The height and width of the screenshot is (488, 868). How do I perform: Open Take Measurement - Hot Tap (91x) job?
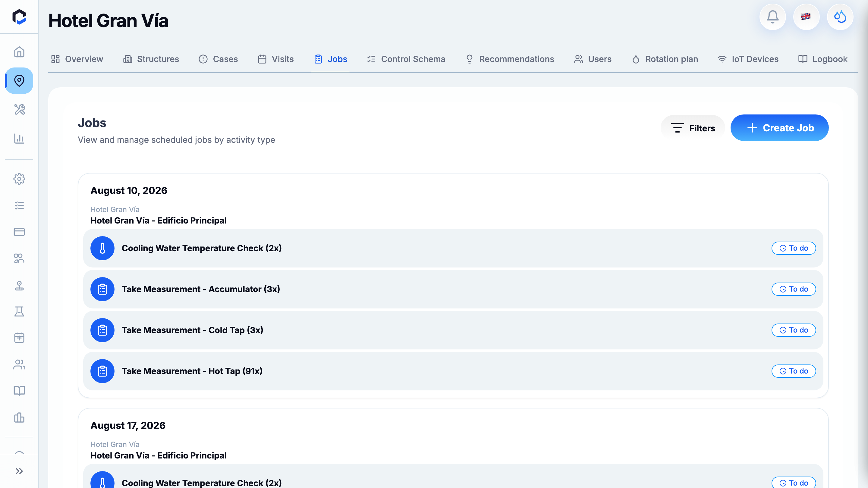click(x=453, y=371)
